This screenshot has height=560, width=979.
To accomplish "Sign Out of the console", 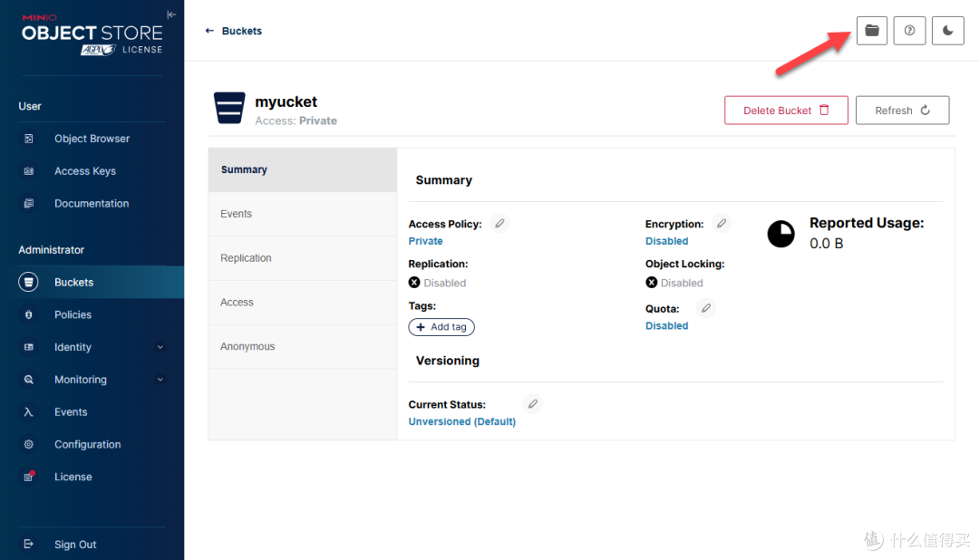I will coord(92,545).
